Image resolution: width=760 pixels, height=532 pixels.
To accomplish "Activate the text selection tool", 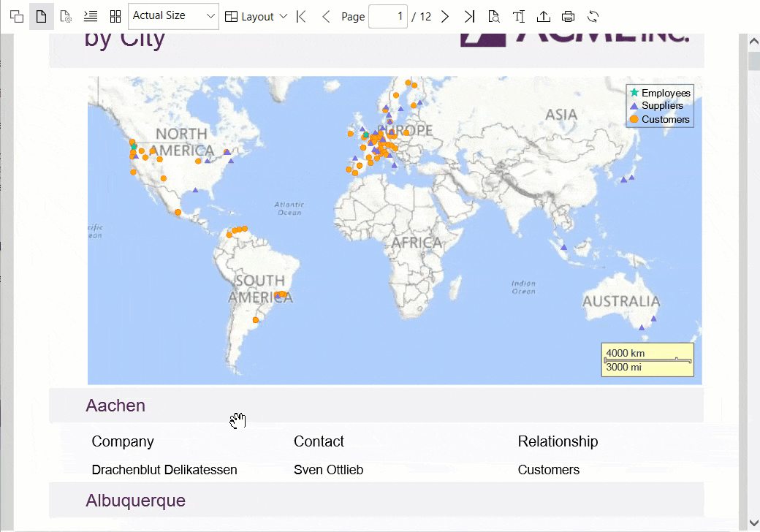I will pyautogui.click(x=519, y=16).
